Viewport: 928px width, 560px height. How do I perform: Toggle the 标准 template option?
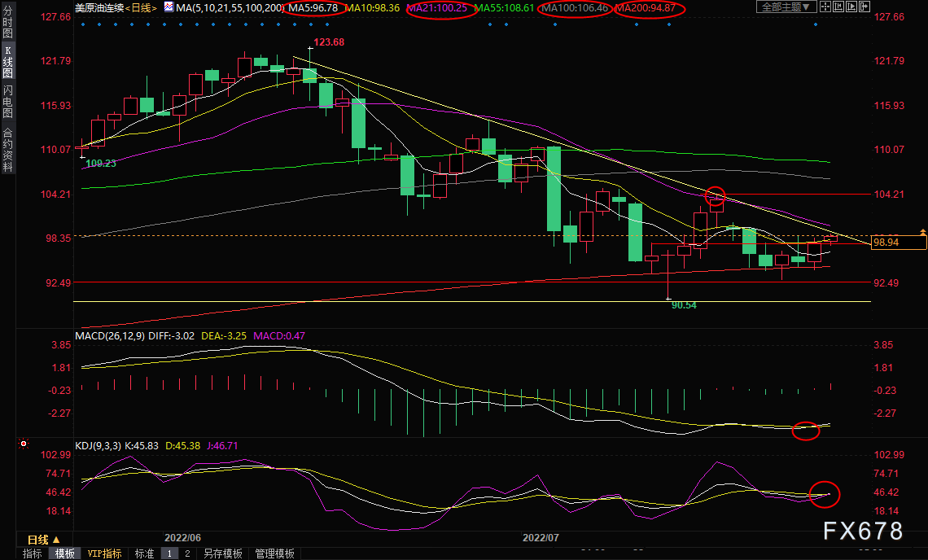pyautogui.click(x=144, y=553)
